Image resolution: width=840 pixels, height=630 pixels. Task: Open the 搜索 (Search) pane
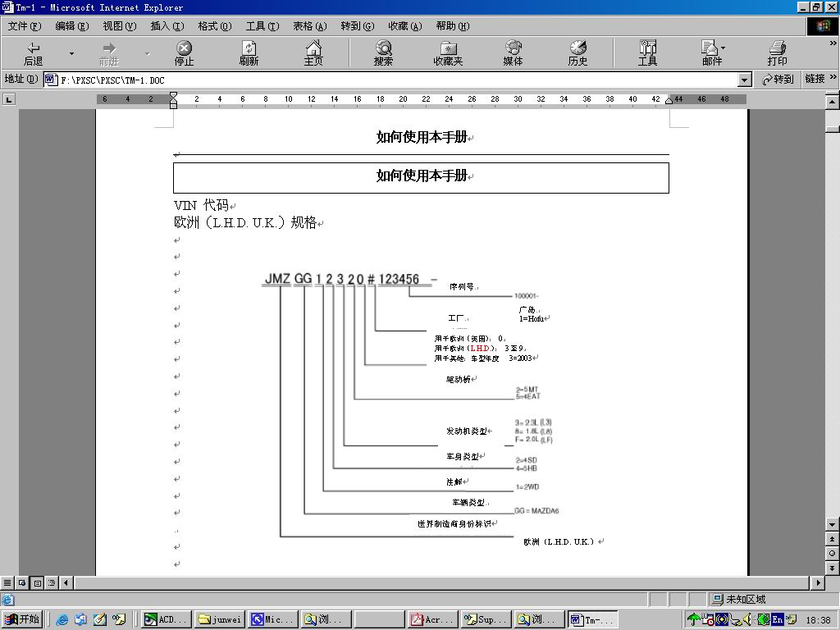(383, 53)
